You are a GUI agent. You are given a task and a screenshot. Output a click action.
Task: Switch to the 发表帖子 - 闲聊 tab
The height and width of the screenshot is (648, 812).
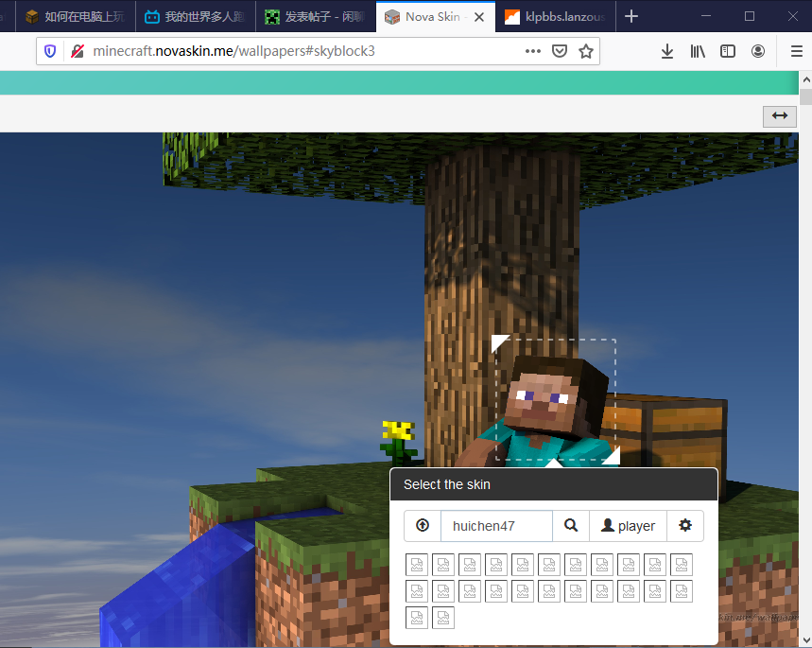316,17
